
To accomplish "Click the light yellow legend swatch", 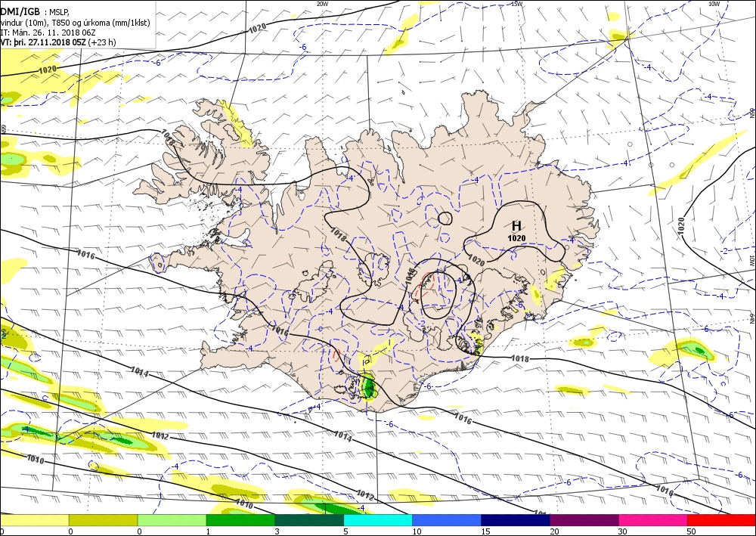I will click(x=34, y=520).
